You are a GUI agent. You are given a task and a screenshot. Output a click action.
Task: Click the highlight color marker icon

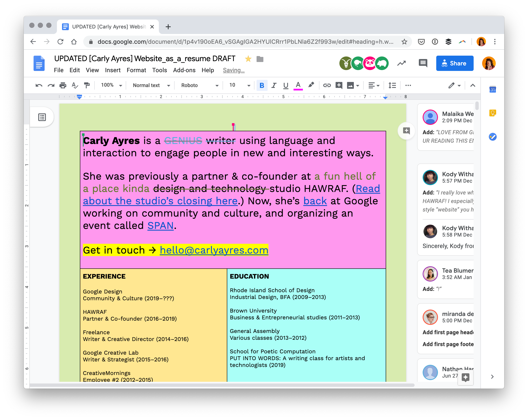click(x=311, y=85)
